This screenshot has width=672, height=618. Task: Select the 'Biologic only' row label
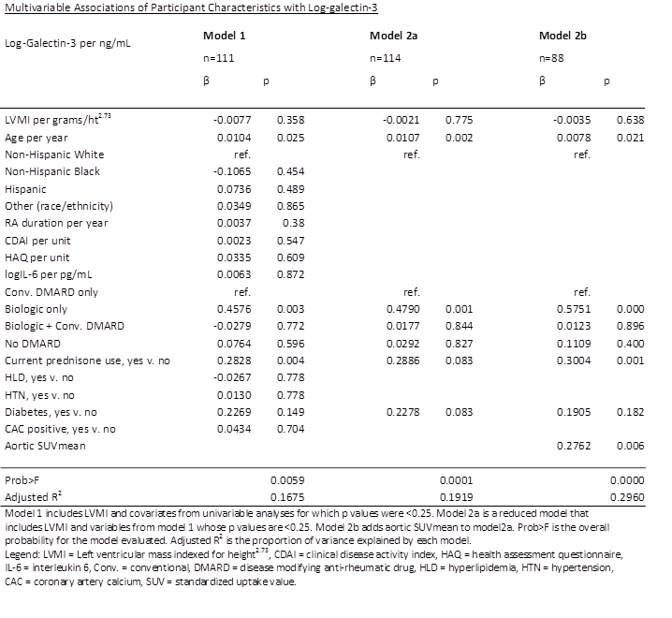(x=37, y=309)
